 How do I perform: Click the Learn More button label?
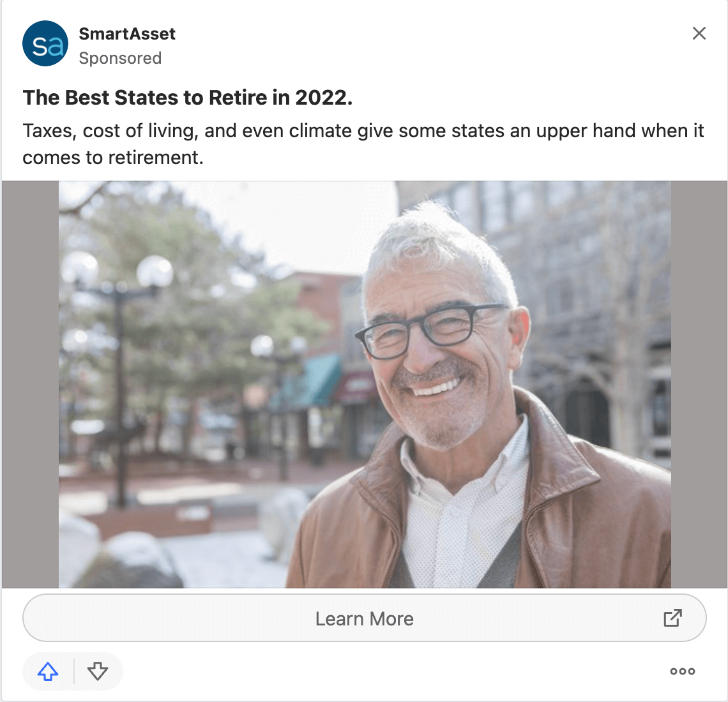[x=365, y=618]
